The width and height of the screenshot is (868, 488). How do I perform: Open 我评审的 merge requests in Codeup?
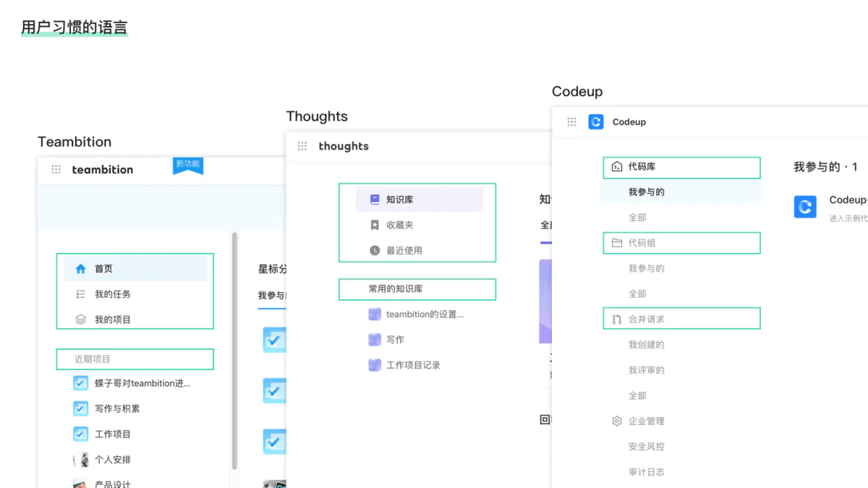tap(646, 370)
